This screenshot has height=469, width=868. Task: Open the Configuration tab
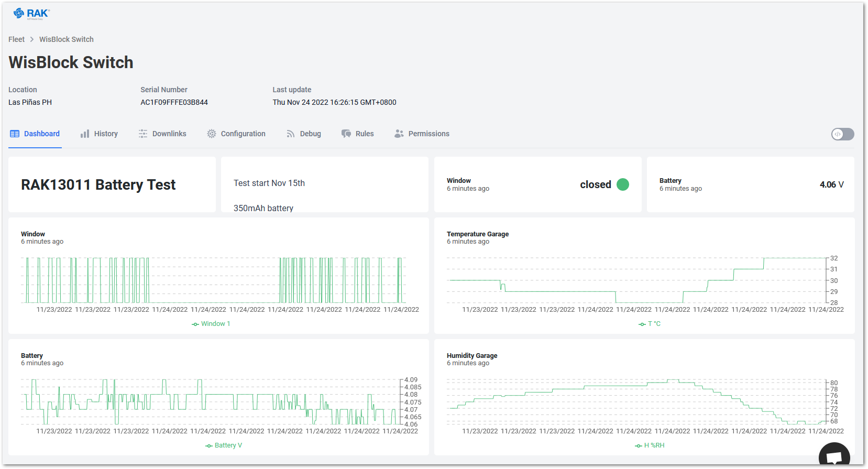click(236, 134)
